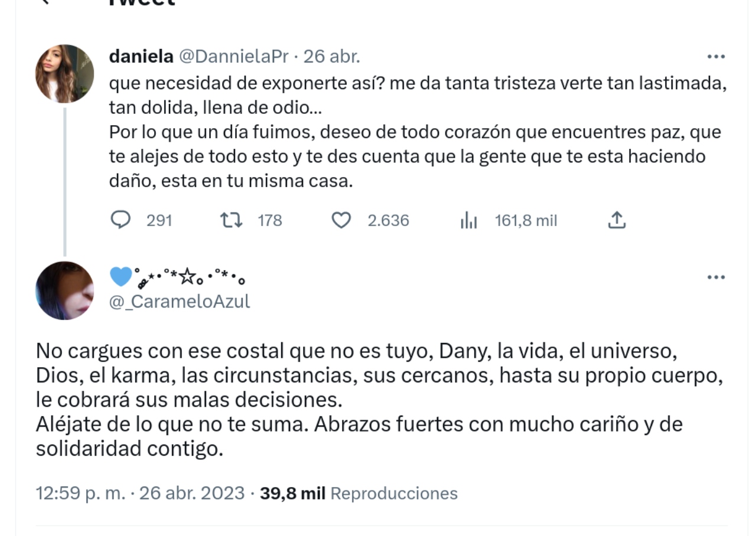Visit the @DanielaPr handle link
The width and height of the screenshot is (756, 536).
click(x=234, y=57)
